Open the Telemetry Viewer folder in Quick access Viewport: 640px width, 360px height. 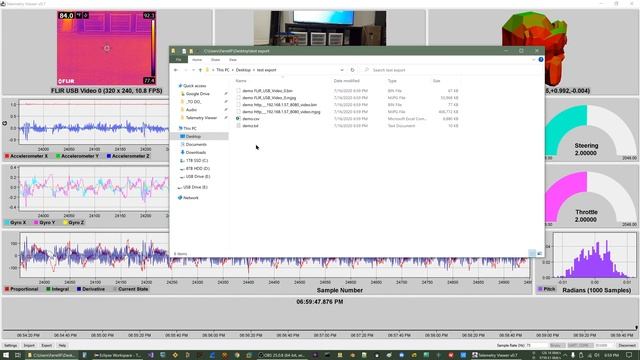201,118
